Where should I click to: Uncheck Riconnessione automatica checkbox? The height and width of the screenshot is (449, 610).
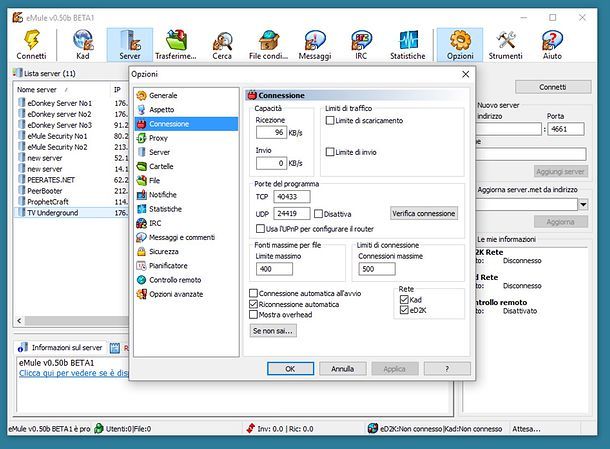(253, 304)
